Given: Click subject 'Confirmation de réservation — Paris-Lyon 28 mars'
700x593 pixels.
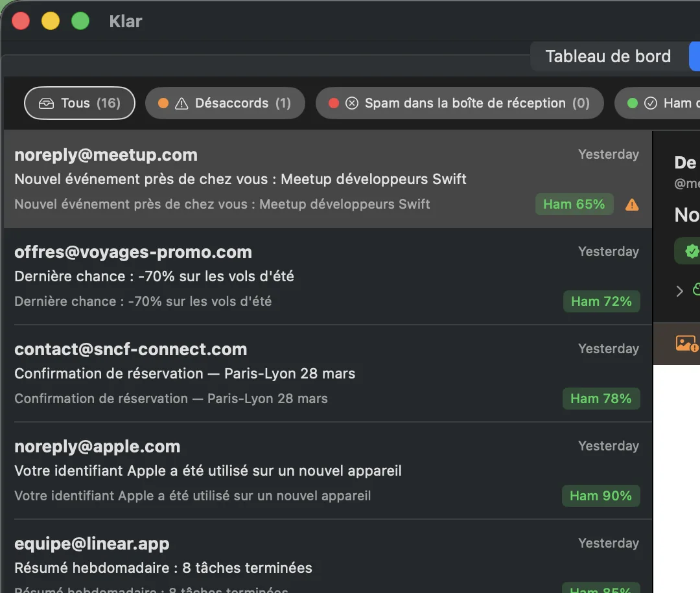Looking at the screenshot, I should point(185,373).
